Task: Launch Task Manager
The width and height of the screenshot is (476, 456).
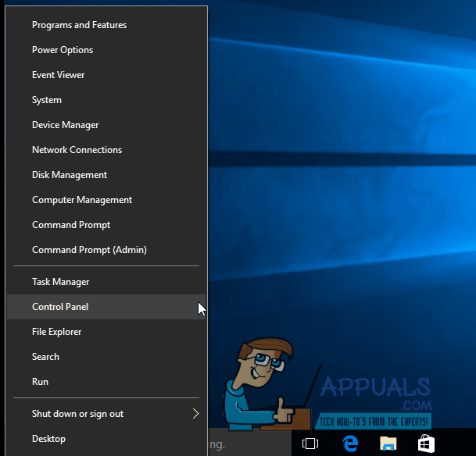Action: tap(106, 282)
